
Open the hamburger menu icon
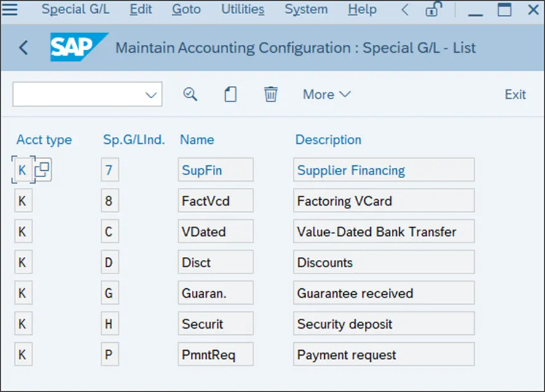point(10,9)
